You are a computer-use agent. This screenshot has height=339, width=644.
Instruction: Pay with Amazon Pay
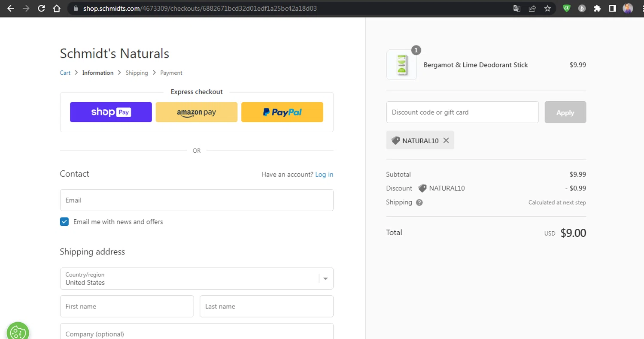click(x=196, y=112)
